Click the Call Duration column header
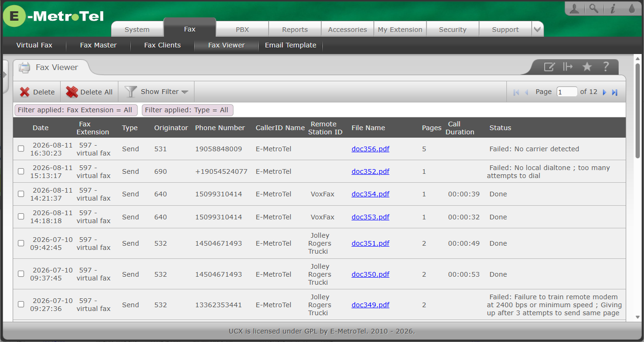Viewport: 644px width, 342px height. coord(460,128)
